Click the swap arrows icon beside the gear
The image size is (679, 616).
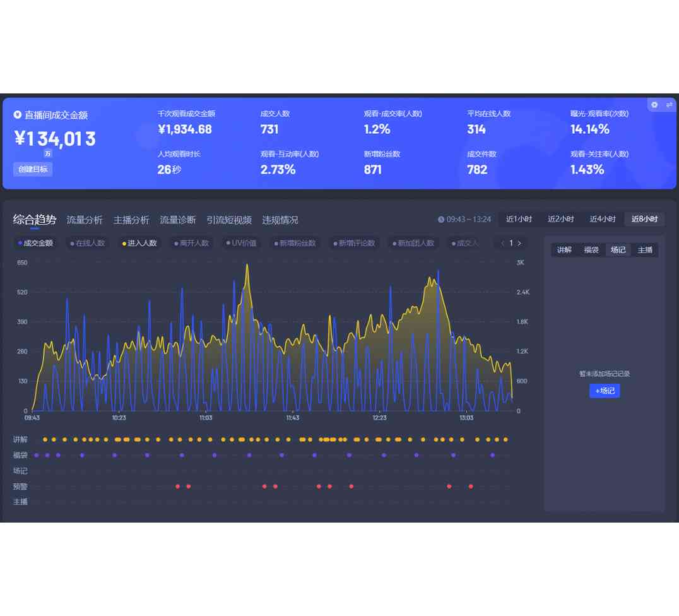669,105
